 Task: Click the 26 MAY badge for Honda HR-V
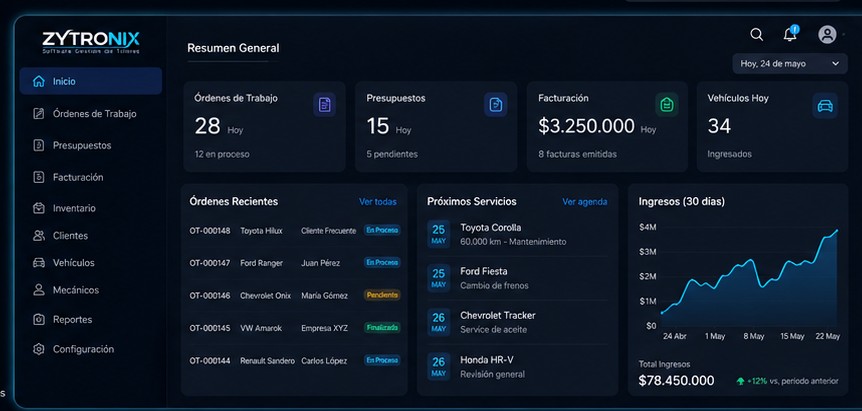(439, 366)
